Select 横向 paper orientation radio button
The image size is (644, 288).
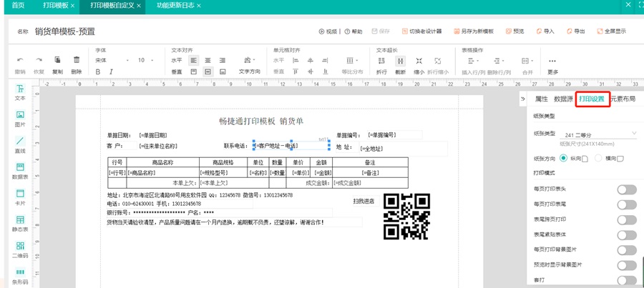click(599, 158)
